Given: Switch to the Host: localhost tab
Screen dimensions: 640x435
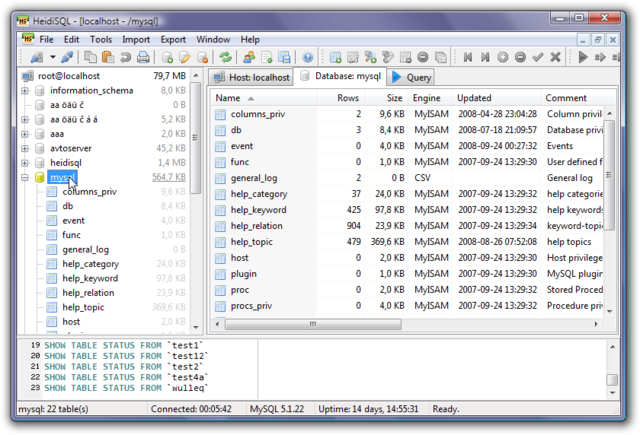Looking at the screenshot, I should pyautogui.click(x=251, y=77).
